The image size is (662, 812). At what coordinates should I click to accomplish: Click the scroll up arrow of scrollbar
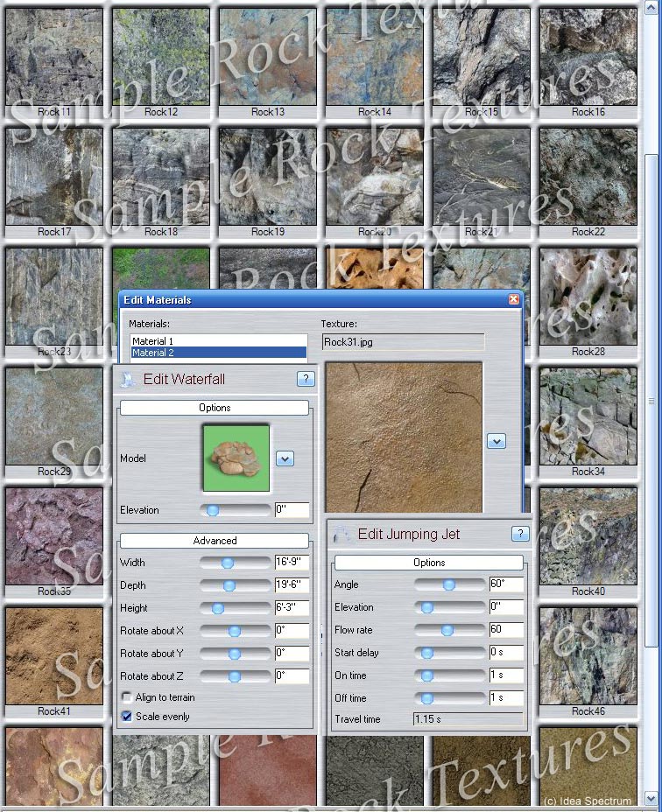pos(651,7)
